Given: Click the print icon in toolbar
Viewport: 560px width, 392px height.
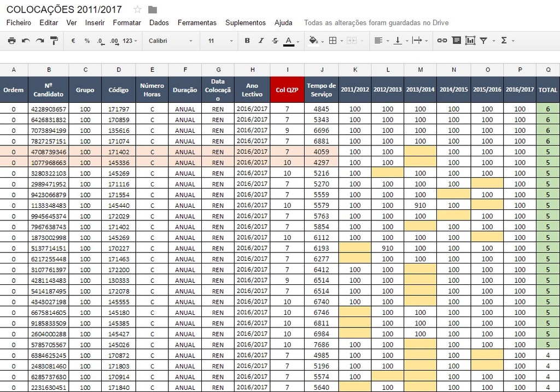Looking at the screenshot, I should tap(11, 40).
